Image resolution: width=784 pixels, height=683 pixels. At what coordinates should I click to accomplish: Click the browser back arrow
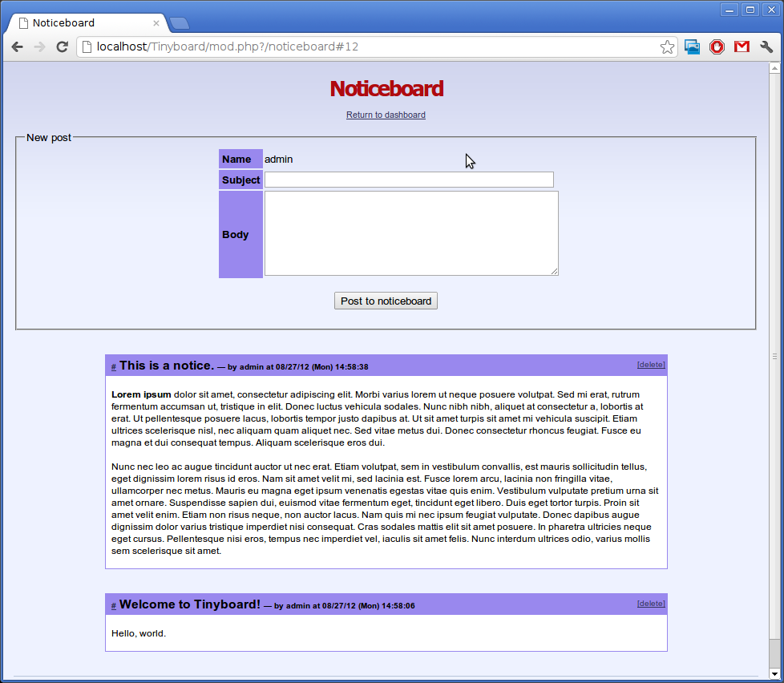click(x=17, y=47)
